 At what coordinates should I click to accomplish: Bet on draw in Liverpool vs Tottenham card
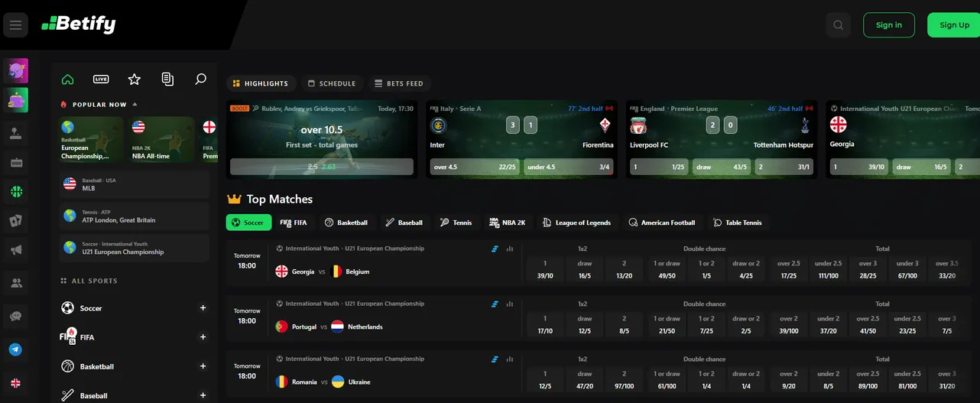click(x=721, y=167)
